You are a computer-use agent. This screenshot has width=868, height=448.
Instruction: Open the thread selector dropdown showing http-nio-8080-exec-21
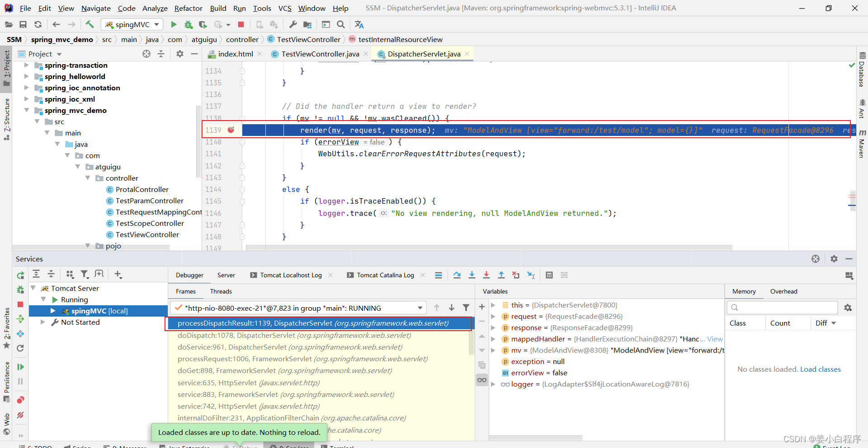[x=298, y=308]
